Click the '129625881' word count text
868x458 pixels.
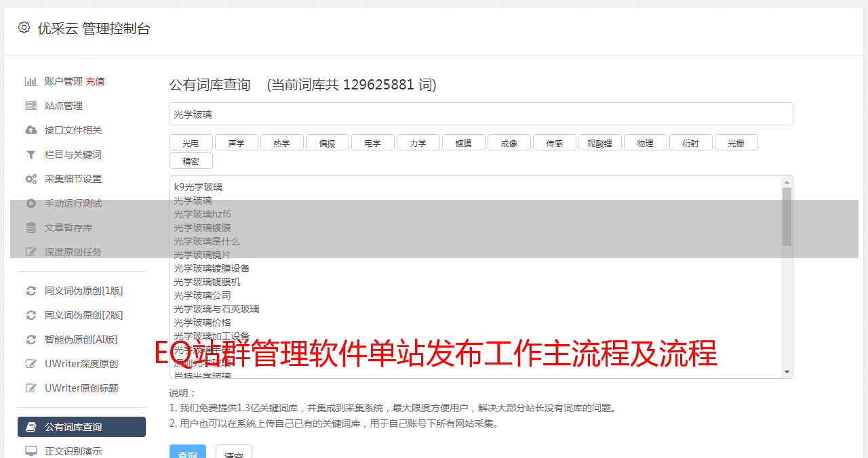[x=378, y=85]
